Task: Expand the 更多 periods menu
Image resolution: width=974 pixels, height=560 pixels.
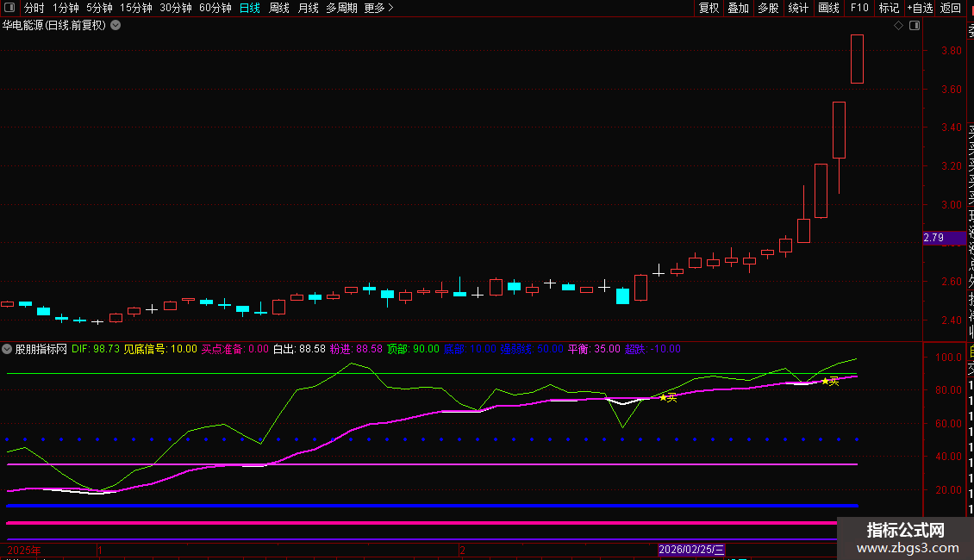Action: point(378,8)
